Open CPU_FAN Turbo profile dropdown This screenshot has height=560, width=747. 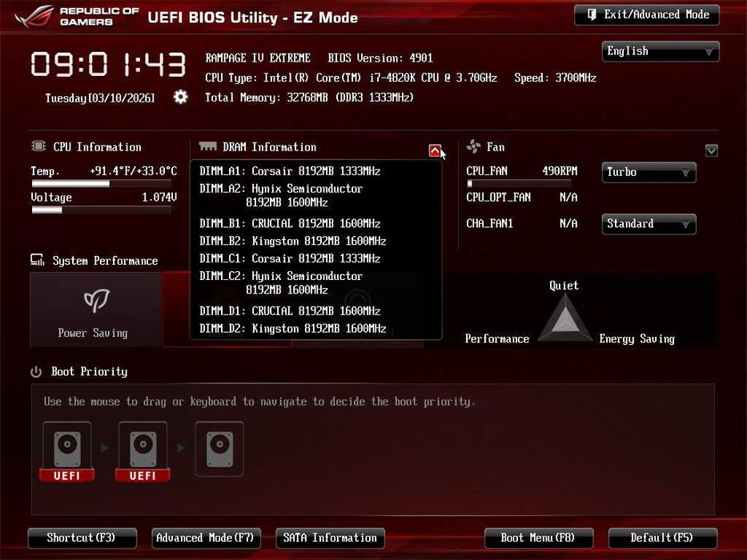[x=649, y=172]
